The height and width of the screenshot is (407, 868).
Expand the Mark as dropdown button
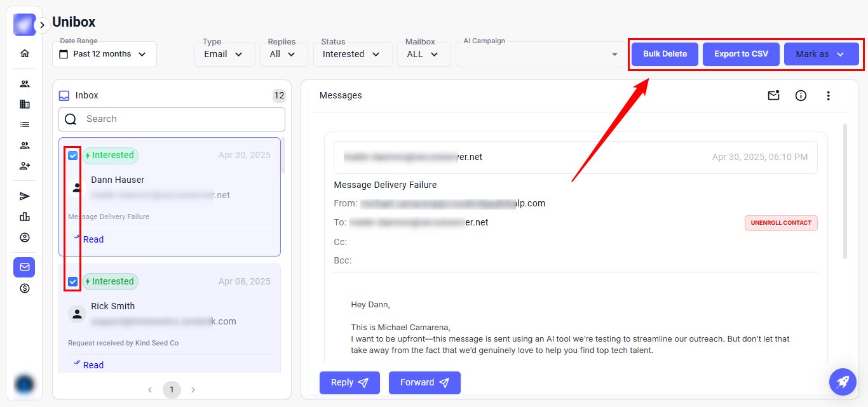[821, 55]
